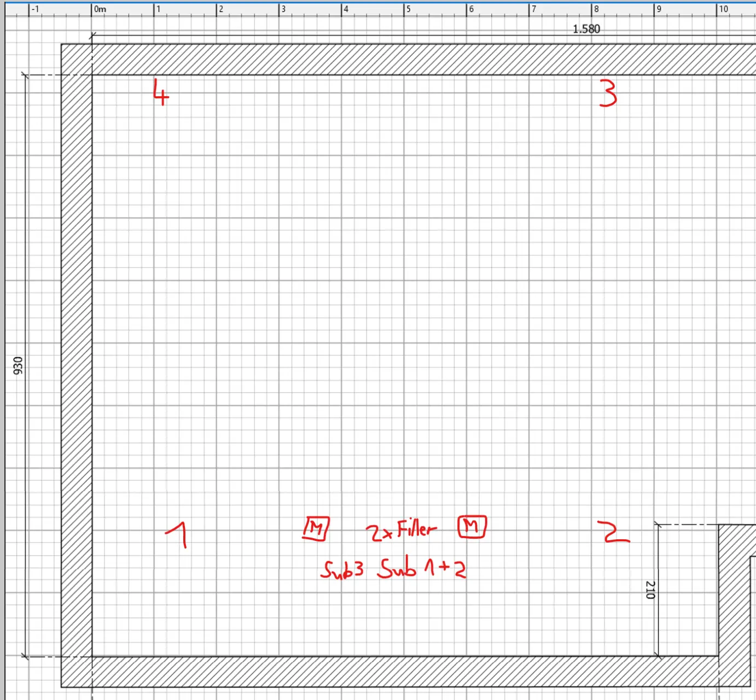Click the 0m mark on the ruler
The width and height of the screenshot is (756, 700).
100,9
